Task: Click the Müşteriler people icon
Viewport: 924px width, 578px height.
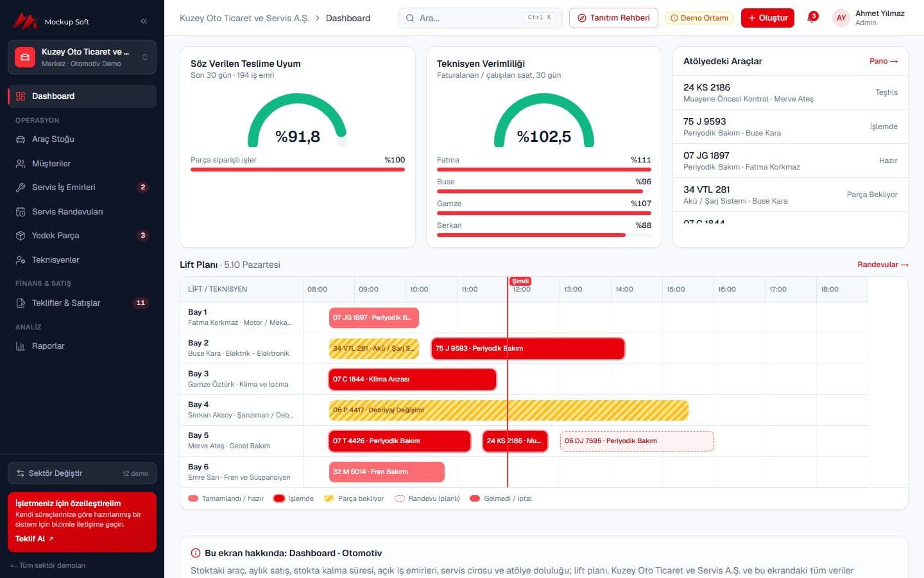Action: point(21,164)
